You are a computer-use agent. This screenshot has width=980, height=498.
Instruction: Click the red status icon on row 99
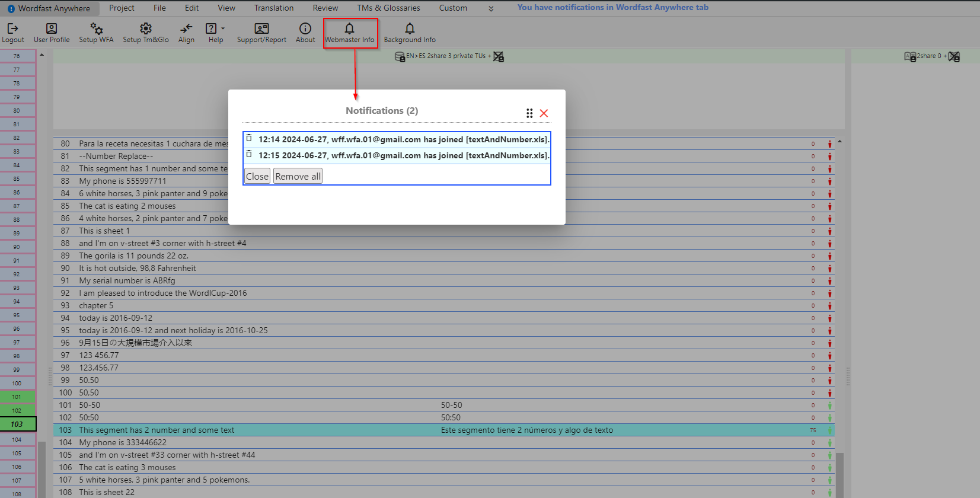829,380
